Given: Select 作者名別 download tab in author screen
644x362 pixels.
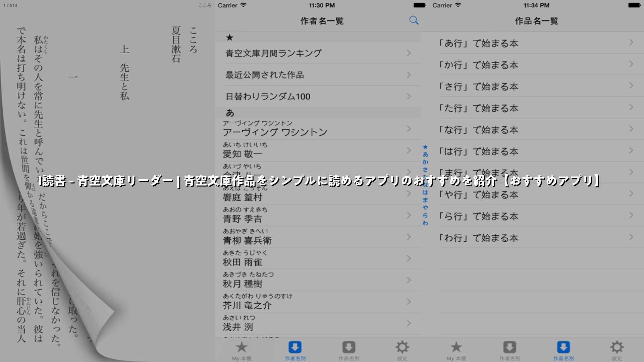Looking at the screenshot, I should click(295, 351).
